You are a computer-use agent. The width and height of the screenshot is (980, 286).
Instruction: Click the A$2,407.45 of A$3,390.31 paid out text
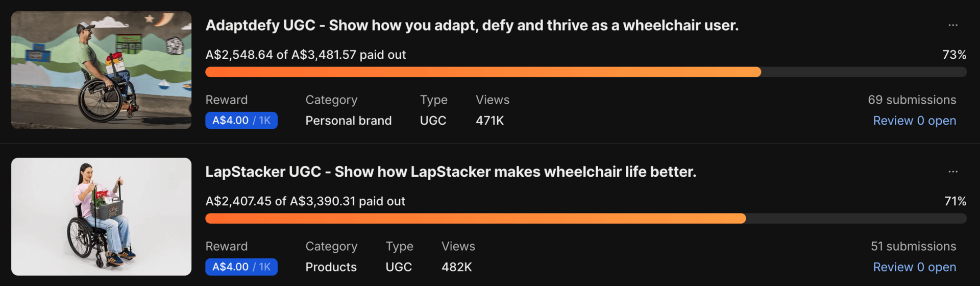305,201
